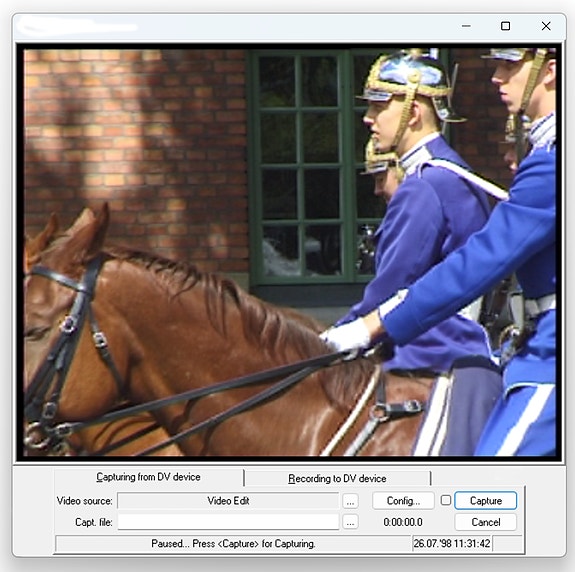575x572 pixels.
Task: Select the 26.07.'98 11:31:42 timestamp field
Action: pyautogui.click(x=452, y=543)
